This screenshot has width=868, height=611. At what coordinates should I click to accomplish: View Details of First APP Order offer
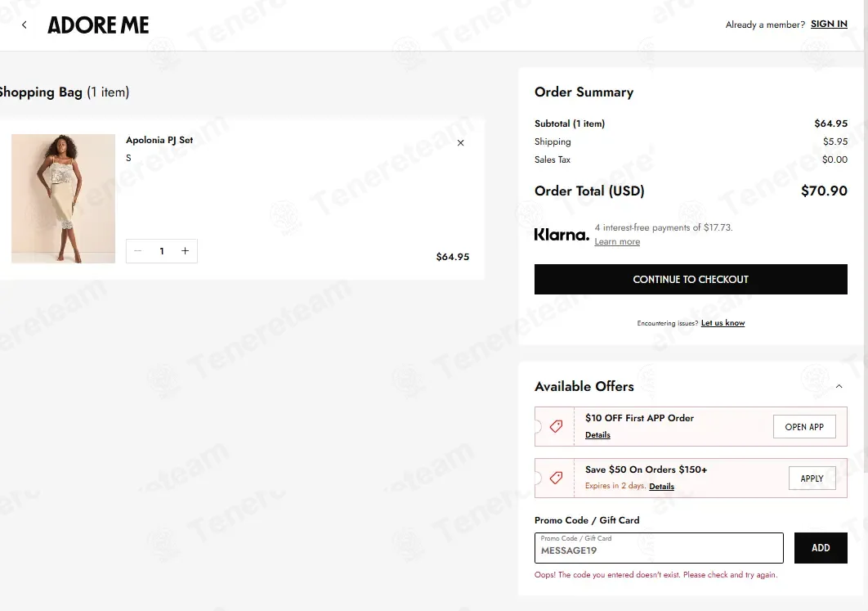coord(597,435)
